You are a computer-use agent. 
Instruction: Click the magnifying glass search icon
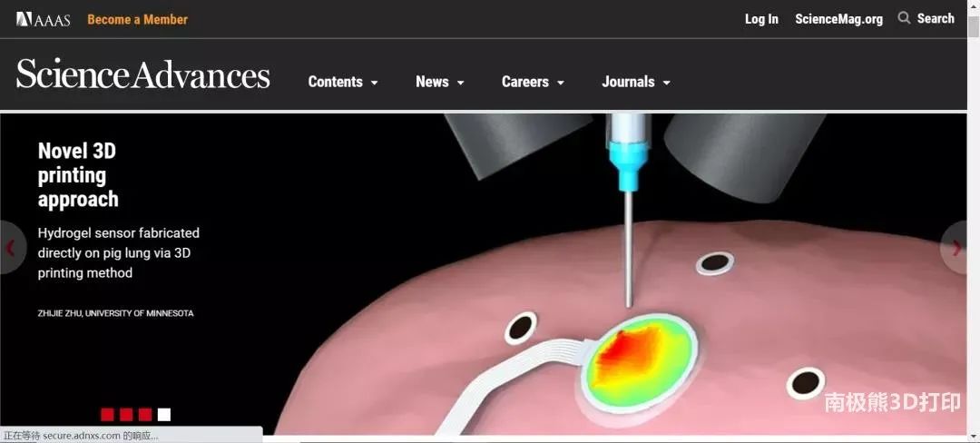pyautogui.click(x=904, y=18)
